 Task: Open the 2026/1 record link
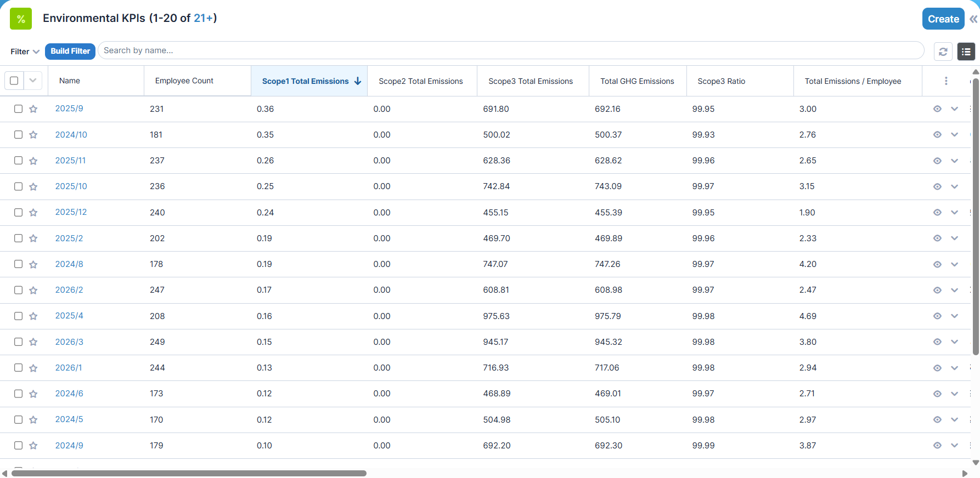pyautogui.click(x=69, y=368)
